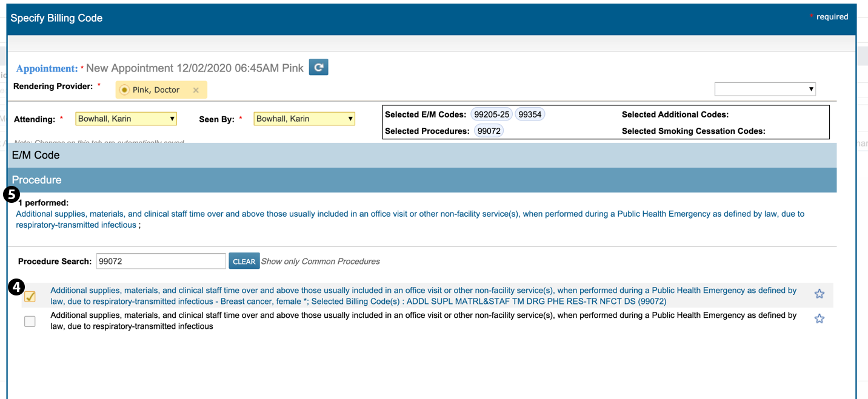Click the 99354 E/M code chip

(x=530, y=114)
